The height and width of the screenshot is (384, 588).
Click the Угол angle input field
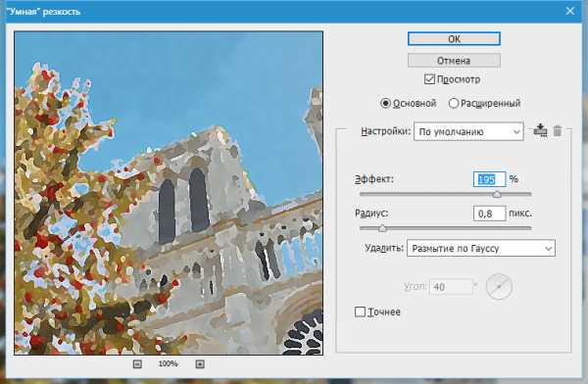451,287
